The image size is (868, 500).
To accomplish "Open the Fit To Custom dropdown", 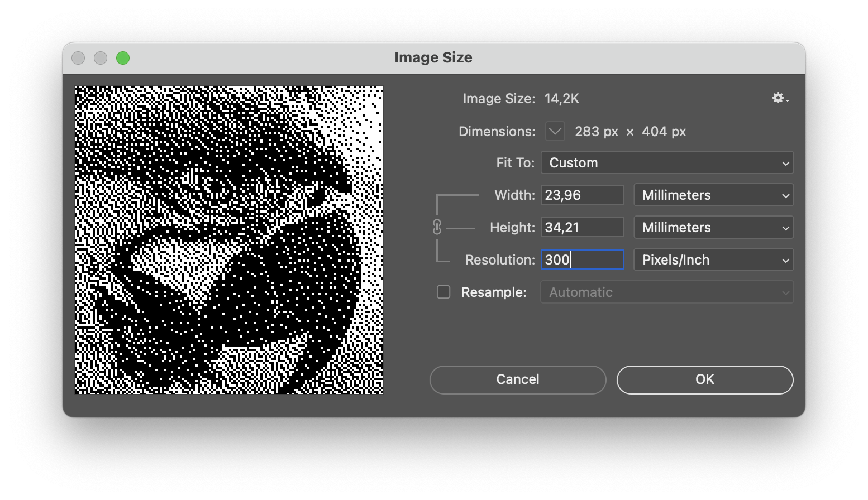I will click(667, 163).
